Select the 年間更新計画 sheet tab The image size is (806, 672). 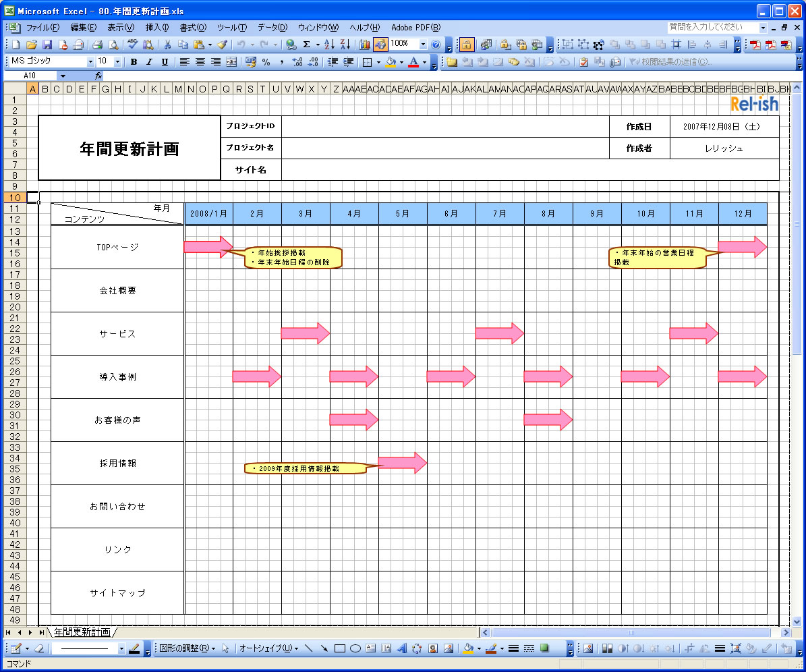(x=81, y=632)
